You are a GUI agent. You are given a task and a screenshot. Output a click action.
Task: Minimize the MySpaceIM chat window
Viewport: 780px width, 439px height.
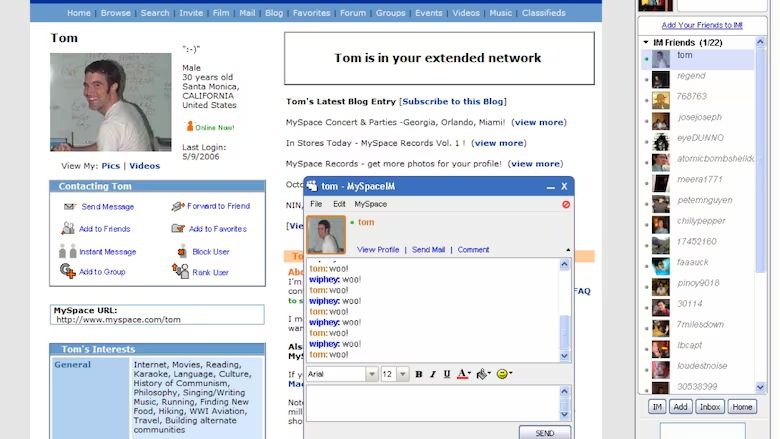(x=550, y=186)
